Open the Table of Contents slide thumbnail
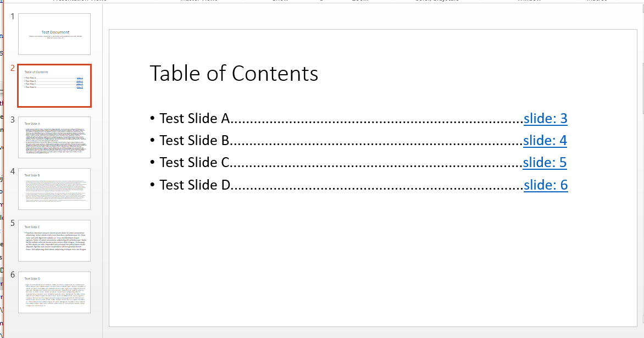This screenshot has width=644, height=338. [x=54, y=85]
